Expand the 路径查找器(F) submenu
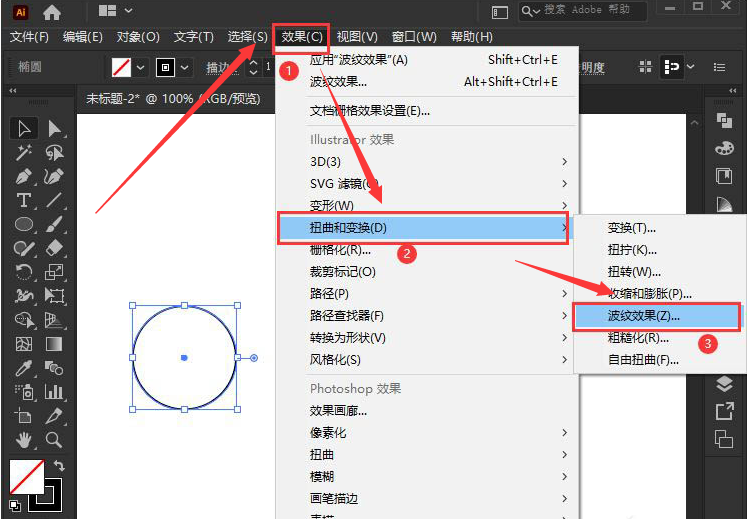 [x=564, y=315]
